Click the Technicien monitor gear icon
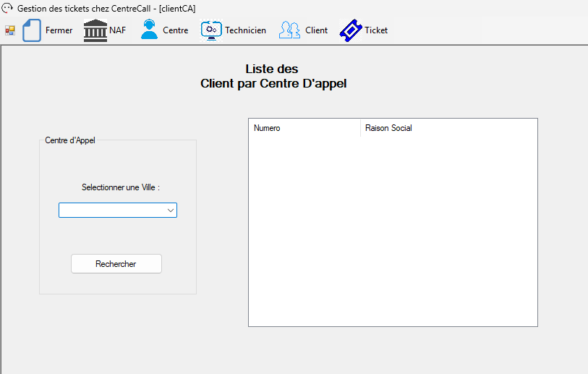This screenshot has height=374, width=588. pyautogui.click(x=211, y=30)
